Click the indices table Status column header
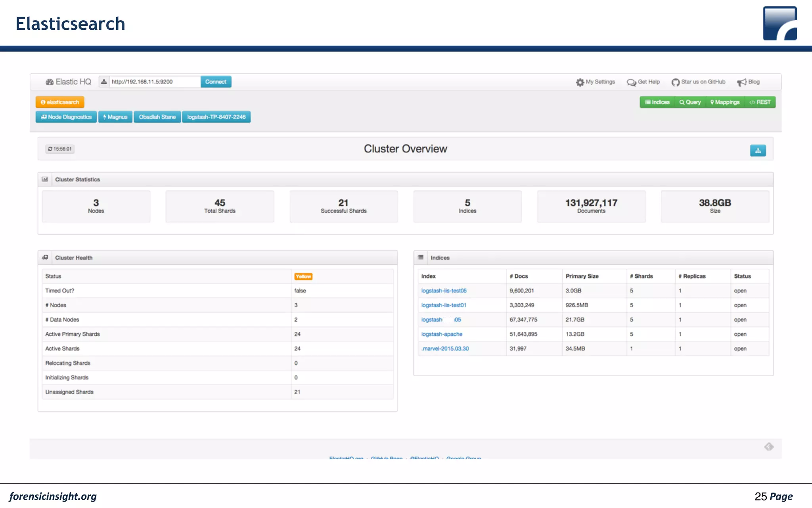Viewport: 812px width, 508px height. (x=742, y=276)
